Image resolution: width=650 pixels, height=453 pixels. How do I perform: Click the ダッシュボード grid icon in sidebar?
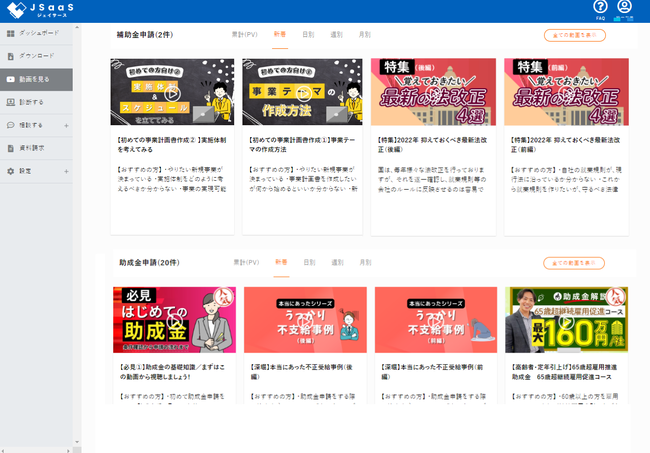10,33
